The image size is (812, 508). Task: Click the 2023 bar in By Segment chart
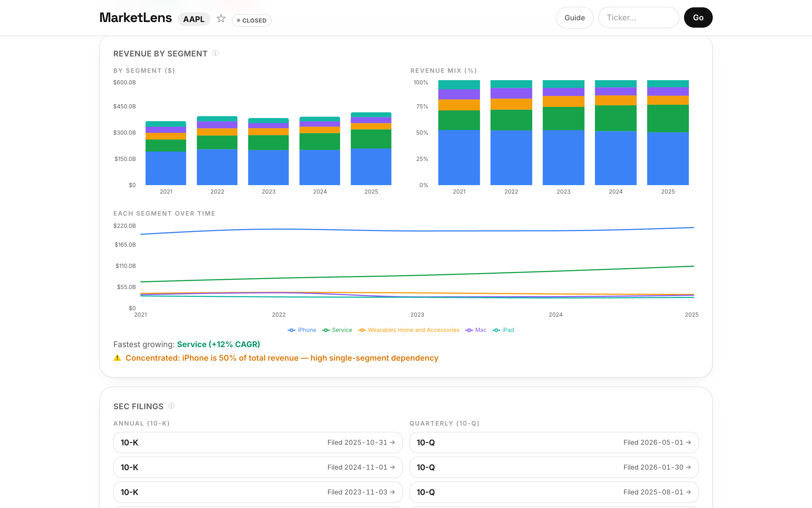(268, 152)
